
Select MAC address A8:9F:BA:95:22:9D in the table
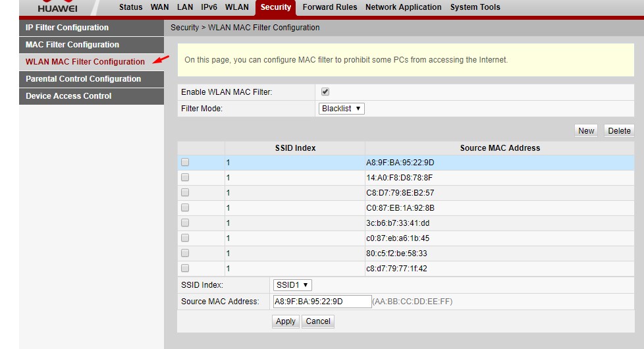[400, 163]
